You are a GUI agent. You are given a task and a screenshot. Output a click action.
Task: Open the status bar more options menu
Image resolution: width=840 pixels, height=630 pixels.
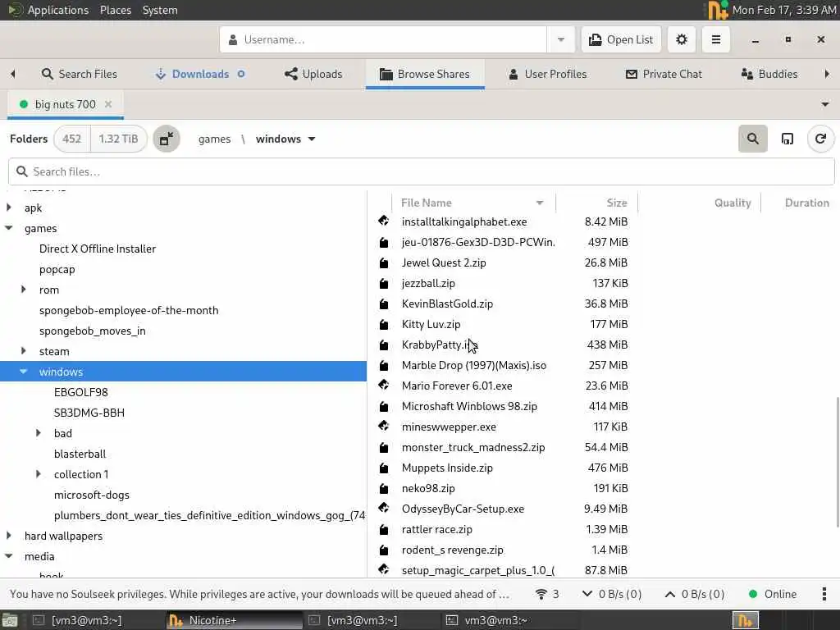coord(824,594)
